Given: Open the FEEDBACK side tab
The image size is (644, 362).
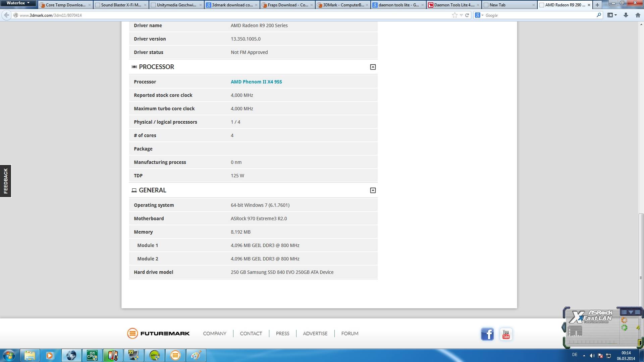Looking at the screenshot, I should 6,181.
